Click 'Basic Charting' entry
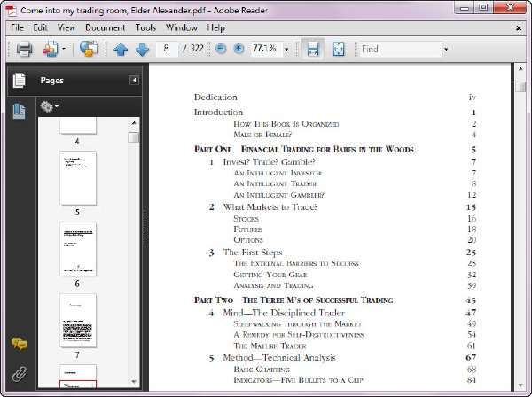Screen dimensions: 532x397 [x=262, y=370]
